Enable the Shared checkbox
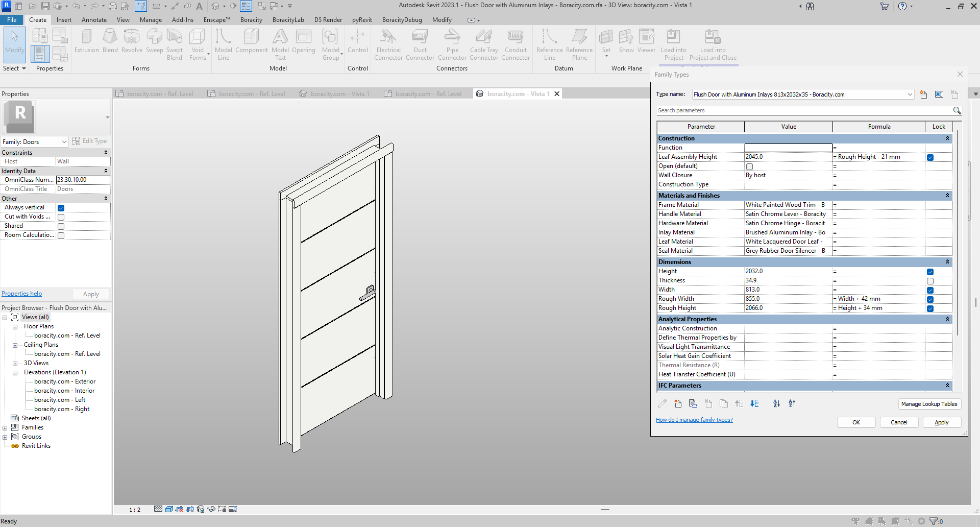The width and height of the screenshot is (980, 527). tap(61, 226)
